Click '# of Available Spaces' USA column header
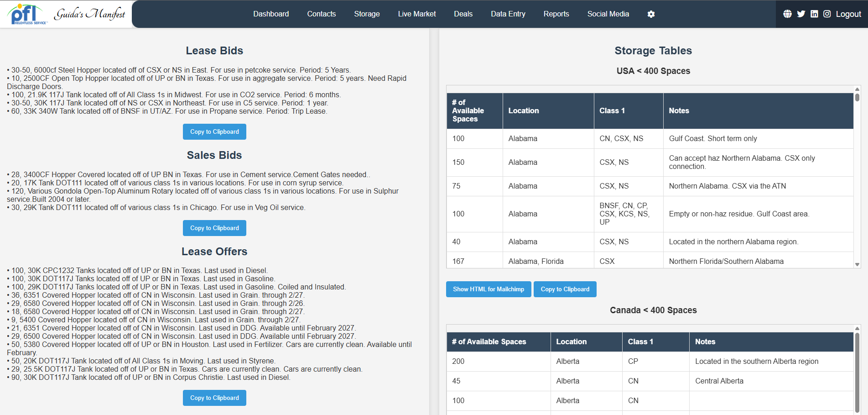 click(x=474, y=111)
